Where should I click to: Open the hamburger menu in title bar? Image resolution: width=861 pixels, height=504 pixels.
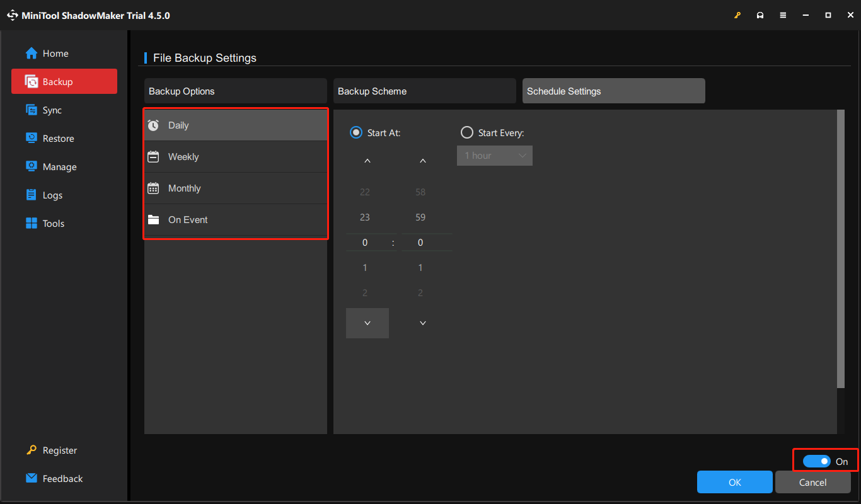click(783, 15)
